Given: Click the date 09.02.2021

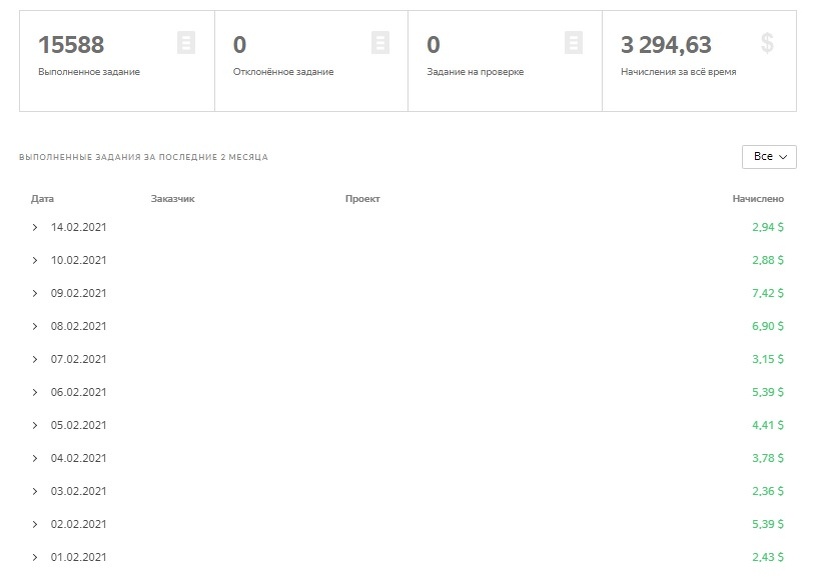Looking at the screenshot, I should 78,293.
